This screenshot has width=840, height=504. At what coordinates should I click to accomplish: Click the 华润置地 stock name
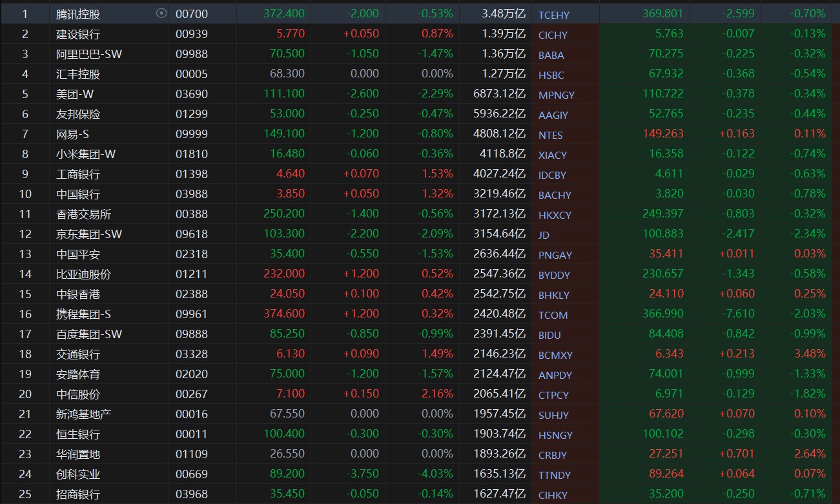[78, 454]
